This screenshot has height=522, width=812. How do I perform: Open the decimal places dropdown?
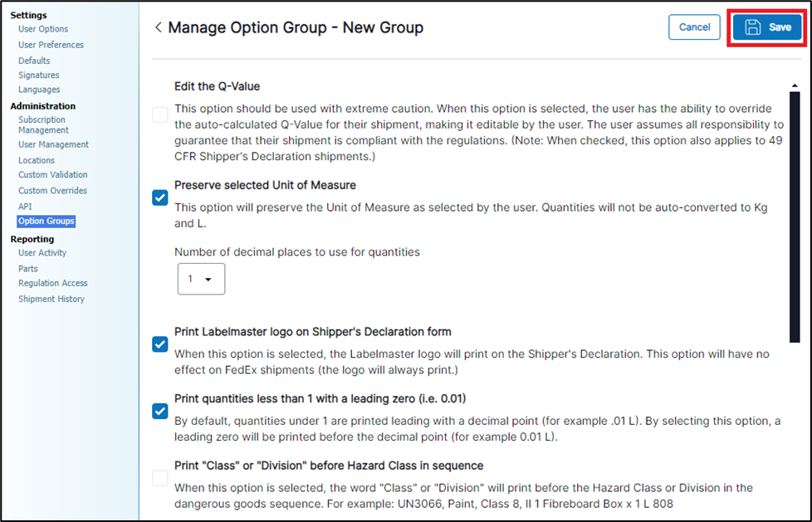[x=201, y=279]
